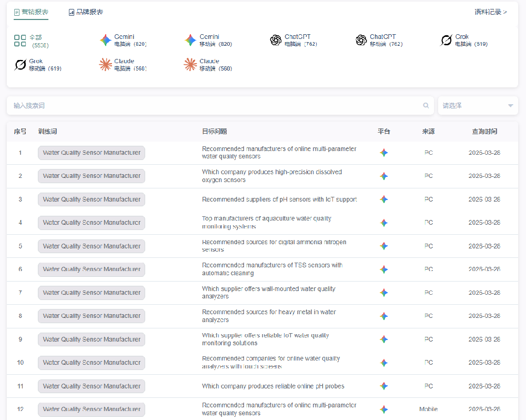Switch to the 品牌报表 tab
Viewport: 526px width, 420px height.
click(x=86, y=12)
